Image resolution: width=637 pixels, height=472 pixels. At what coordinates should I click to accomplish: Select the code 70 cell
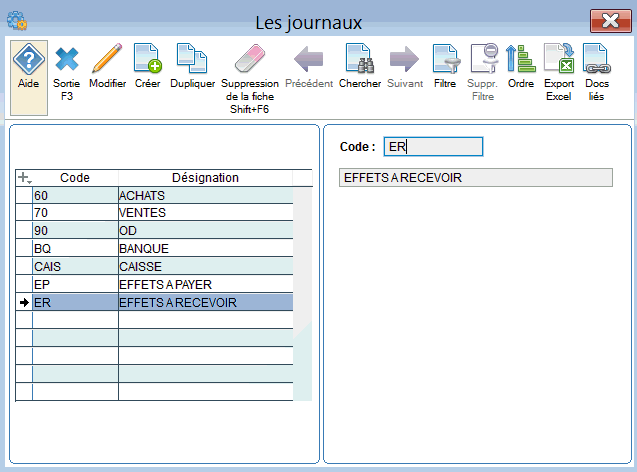pos(75,212)
